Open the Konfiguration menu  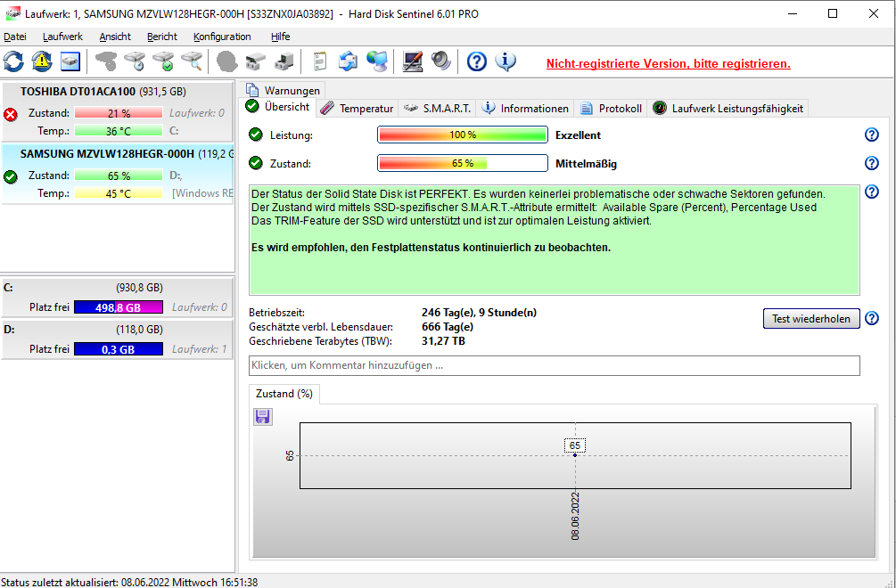(222, 37)
